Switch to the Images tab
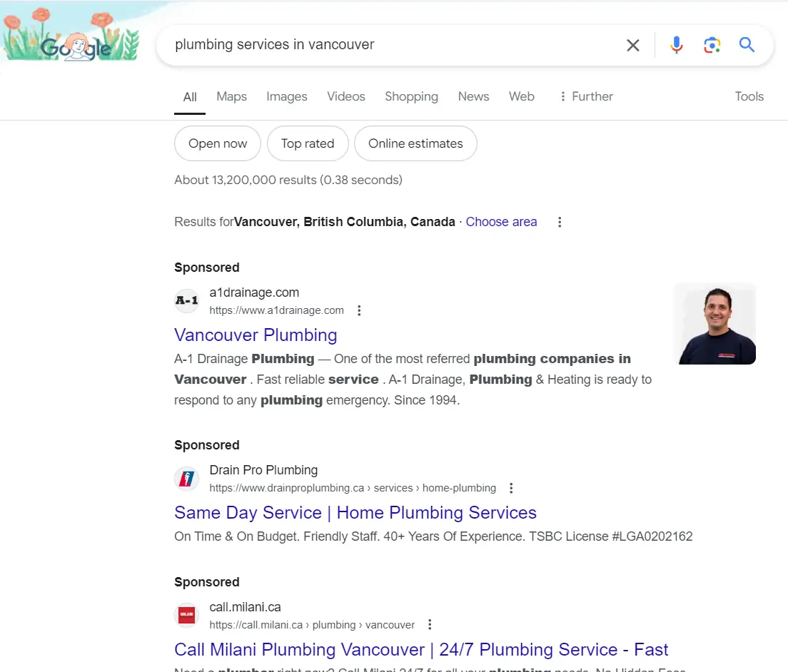Viewport: 788px width, 672px height. [x=286, y=96]
